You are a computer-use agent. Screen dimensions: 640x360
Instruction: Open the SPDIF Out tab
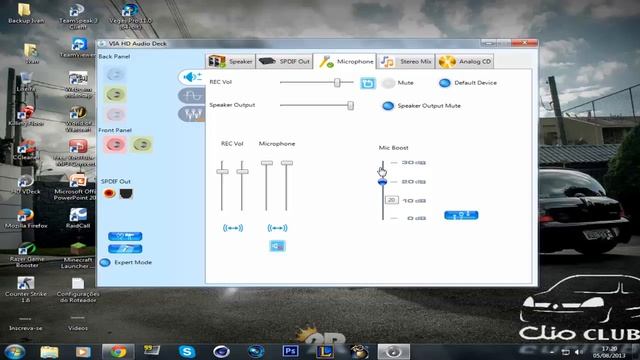click(284, 61)
